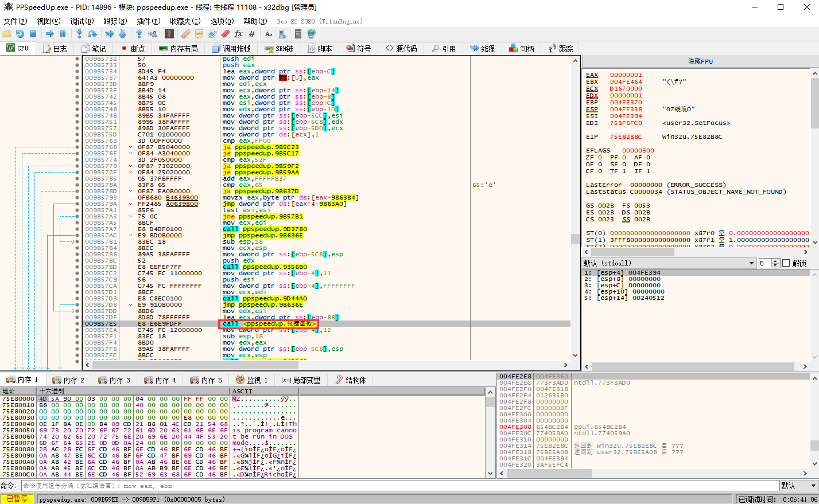This screenshot has width=819, height=504.
Task: Click the Functions fx toolbar icon
Action: (239, 34)
